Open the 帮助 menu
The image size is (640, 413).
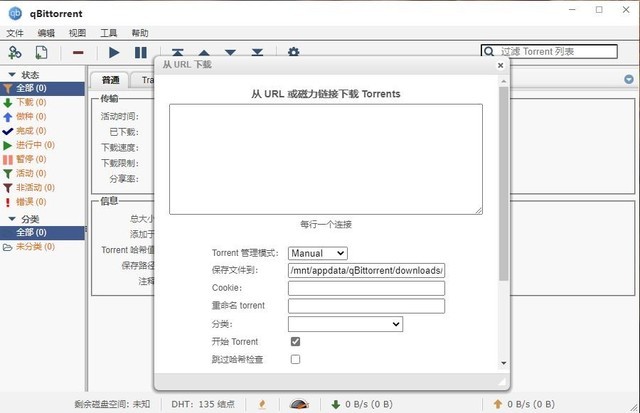tap(140, 33)
